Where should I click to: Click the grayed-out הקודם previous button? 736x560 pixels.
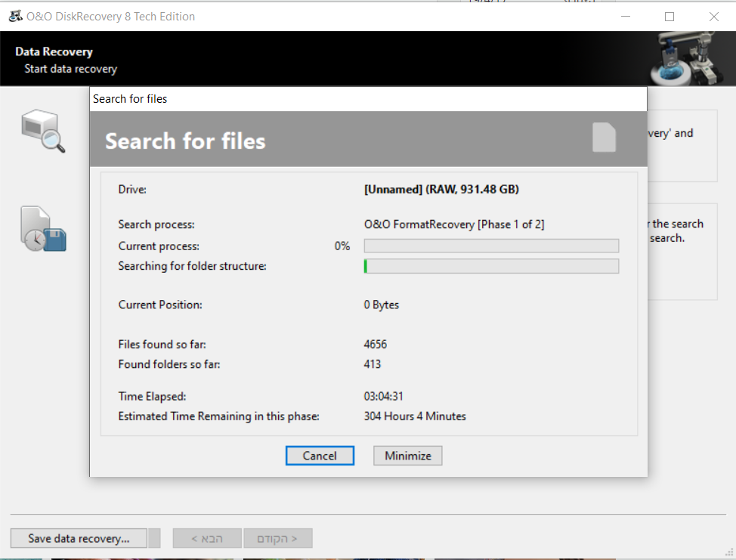tap(278, 538)
